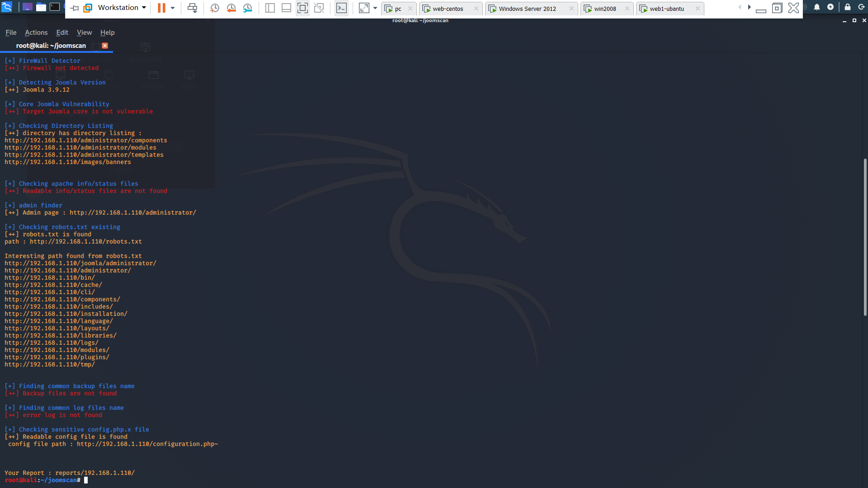Click 'Target Joomla core is not vulnerable' line
Screen dimensions: 868x488
88,111
